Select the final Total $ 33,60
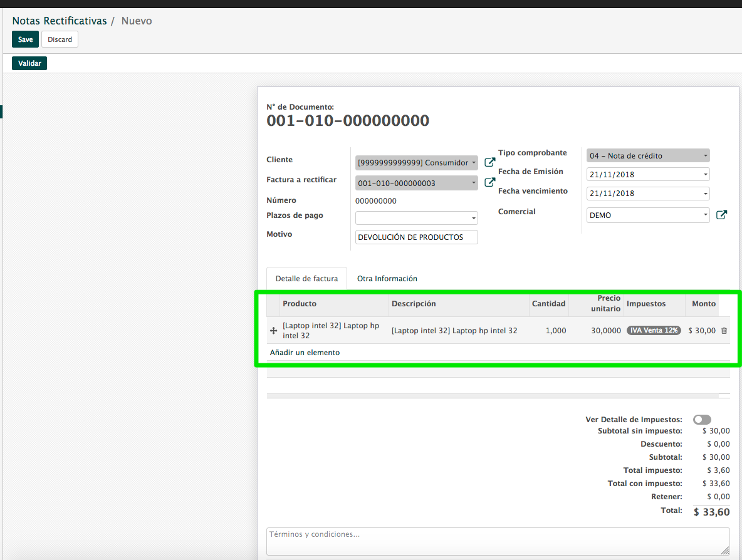Image resolution: width=742 pixels, height=560 pixels. (712, 512)
